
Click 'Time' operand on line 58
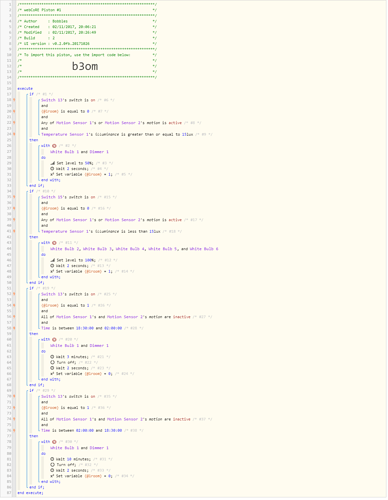46,328
